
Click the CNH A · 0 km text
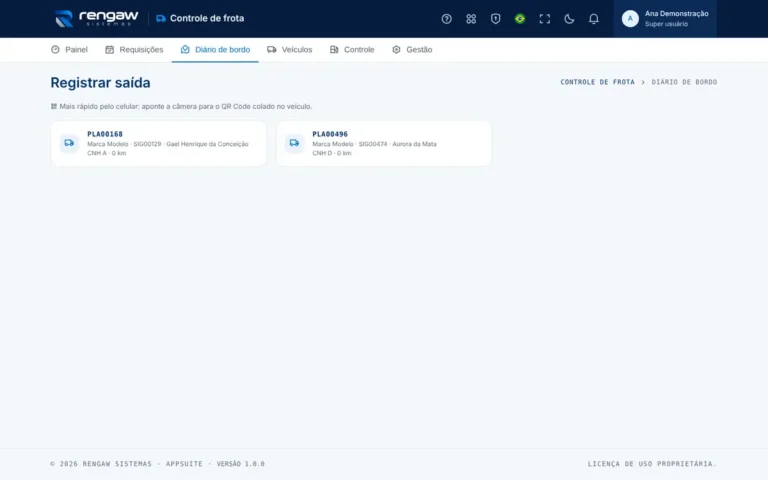[x=107, y=153]
